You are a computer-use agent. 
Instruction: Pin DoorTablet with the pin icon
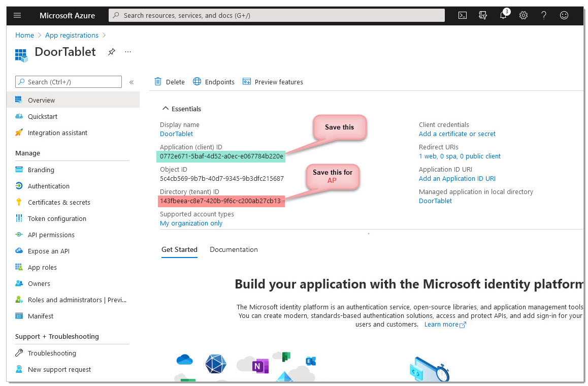111,52
